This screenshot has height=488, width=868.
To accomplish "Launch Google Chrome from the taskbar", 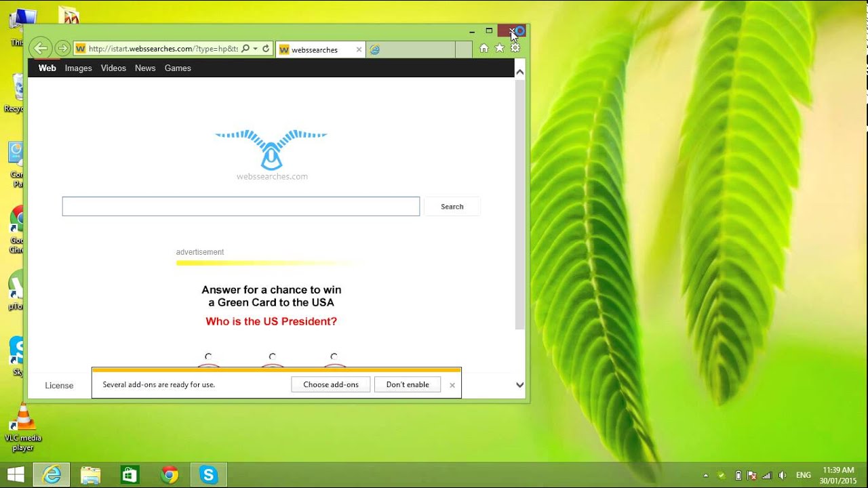I will (x=170, y=475).
